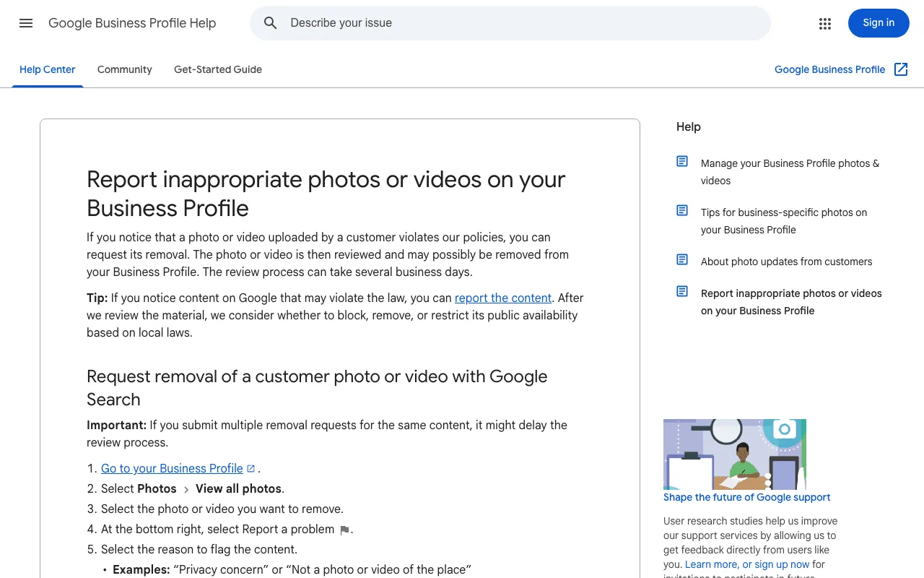This screenshot has width=924, height=578.
Task: Switch to the Help Center tab
Action: (x=48, y=69)
